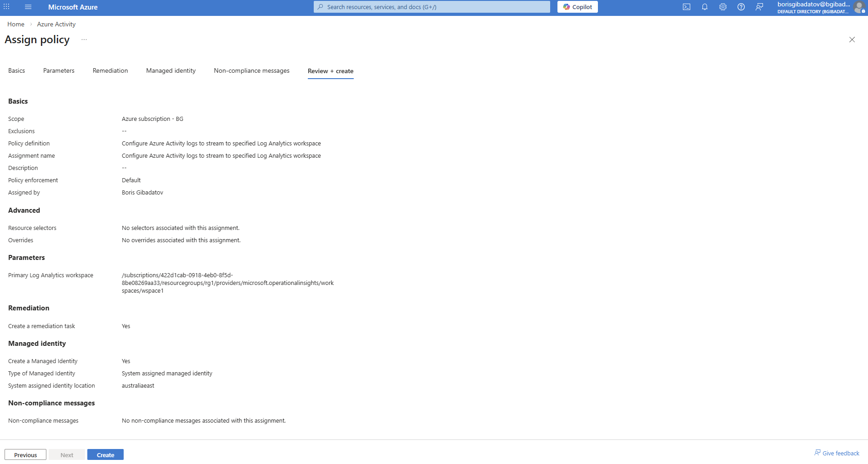Viewport: 868px width, 464px height.
Task: Click the Create button
Action: click(105, 454)
